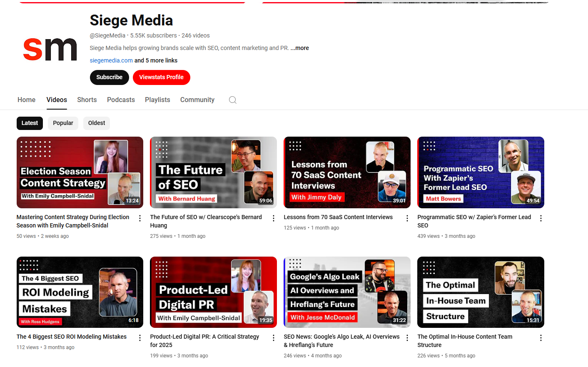Screen dimensions: 588x367
Task: Open the Siege Media channel avatar logo
Action: click(50, 49)
